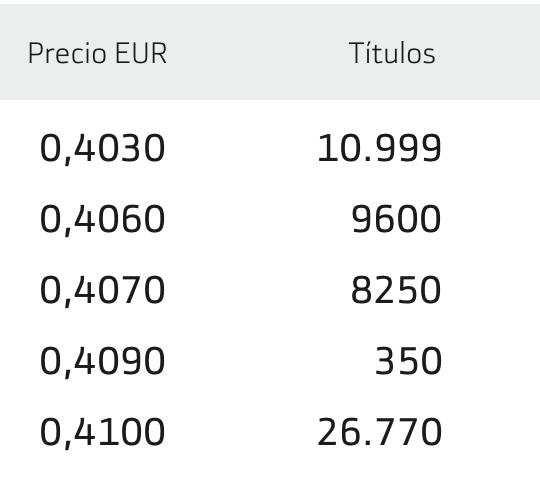Image resolution: width=540 pixels, height=492 pixels.
Task: Select the price 0,4090
Action: pos(103,362)
